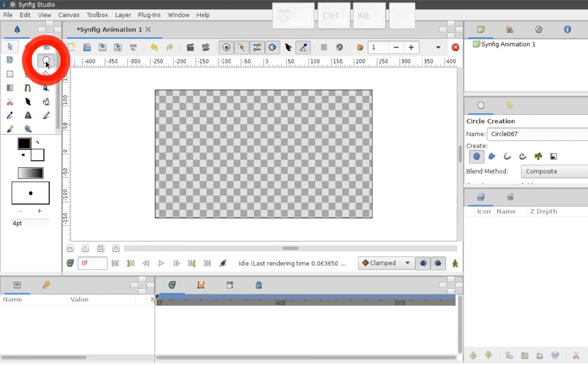Click the black fill color swatch

click(x=24, y=143)
